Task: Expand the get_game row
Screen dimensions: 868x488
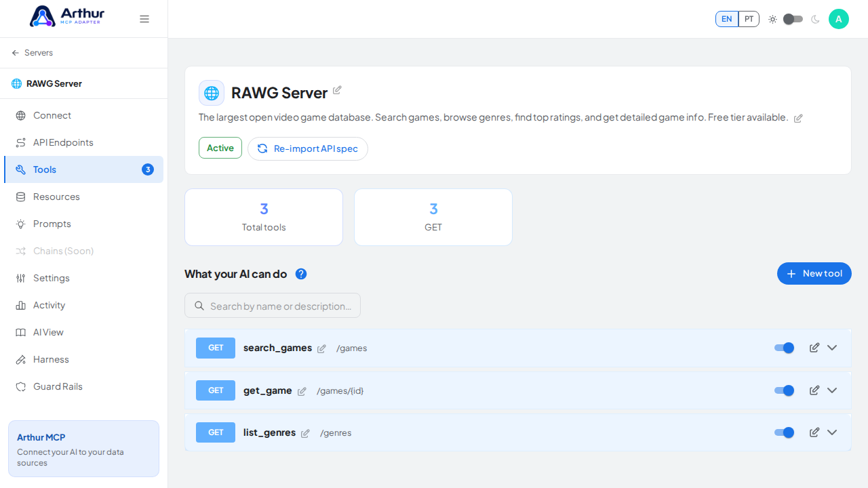Action: pyautogui.click(x=832, y=390)
